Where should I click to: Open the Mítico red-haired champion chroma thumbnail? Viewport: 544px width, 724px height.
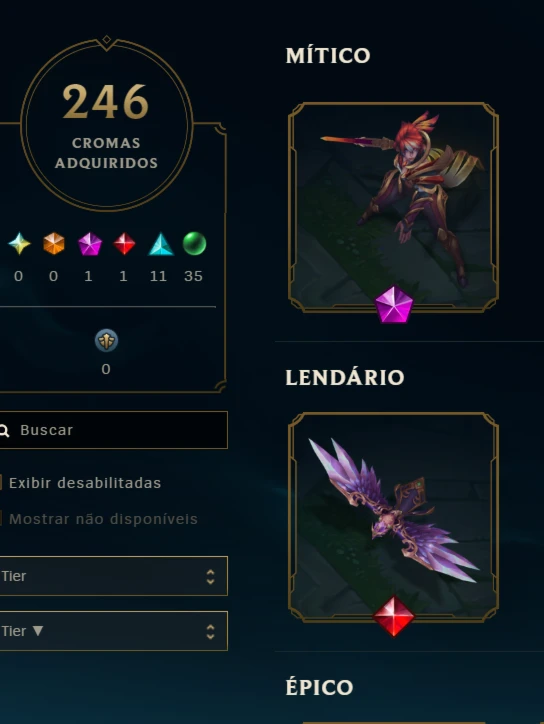pos(393,207)
